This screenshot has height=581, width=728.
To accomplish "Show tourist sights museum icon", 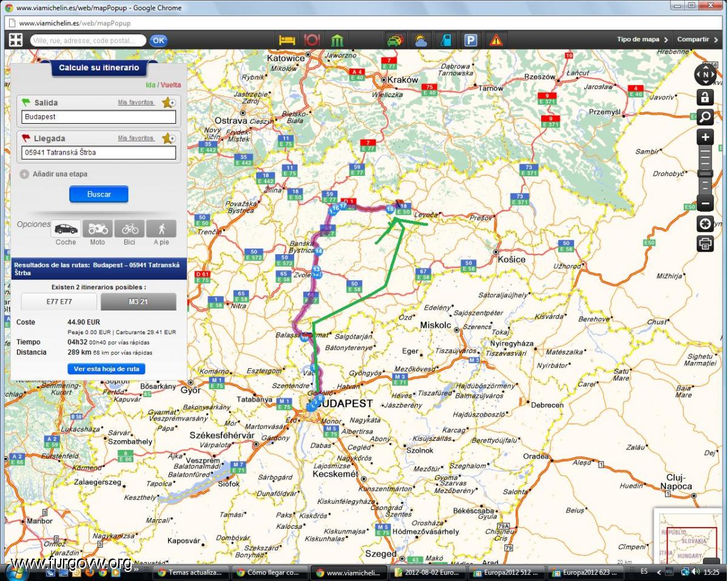I will (337, 40).
